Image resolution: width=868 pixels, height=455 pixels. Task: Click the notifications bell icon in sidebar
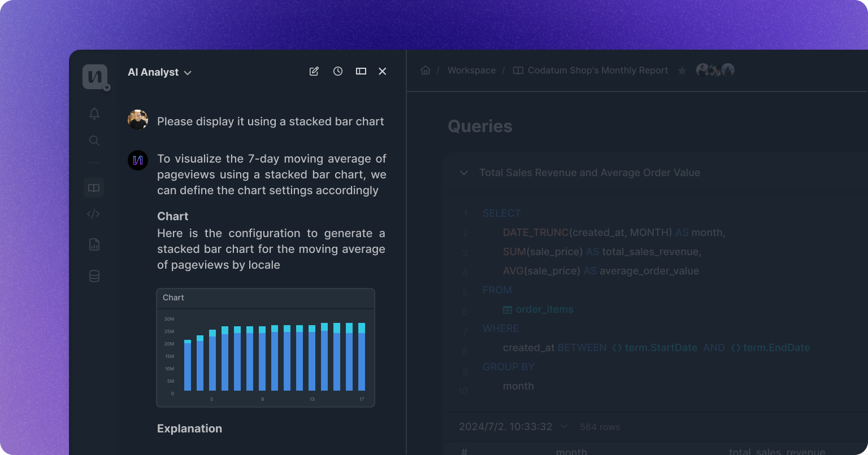click(94, 113)
